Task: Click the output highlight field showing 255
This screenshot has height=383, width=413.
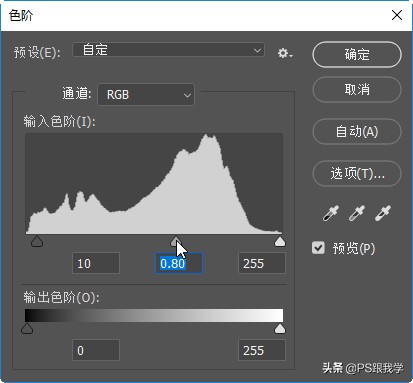Action: (x=262, y=350)
